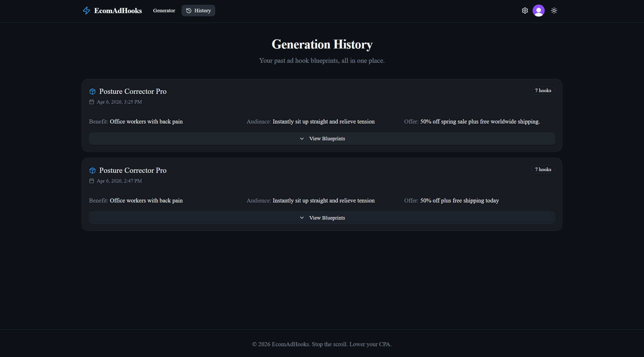
Task: Toggle light mode with the sun icon
Action: pos(554,10)
